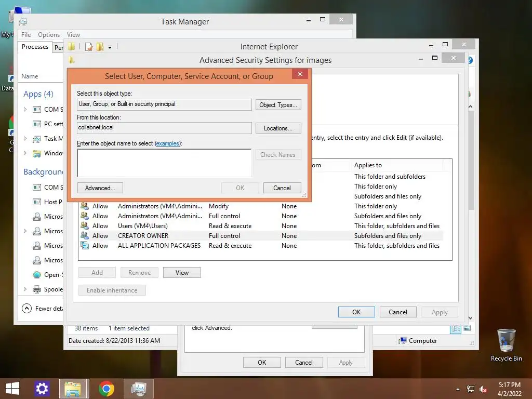Expand the second Micros background process row
This screenshot has height=399, width=532.
25,231
